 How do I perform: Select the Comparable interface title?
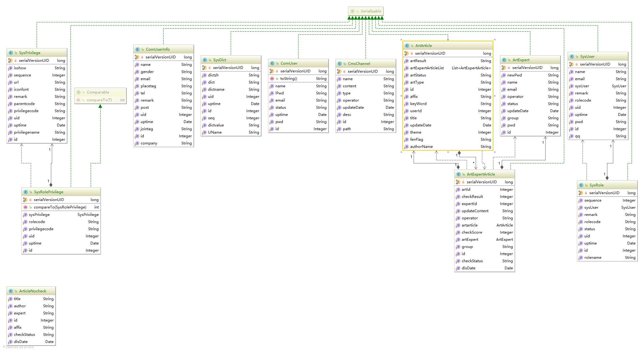(x=98, y=92)
